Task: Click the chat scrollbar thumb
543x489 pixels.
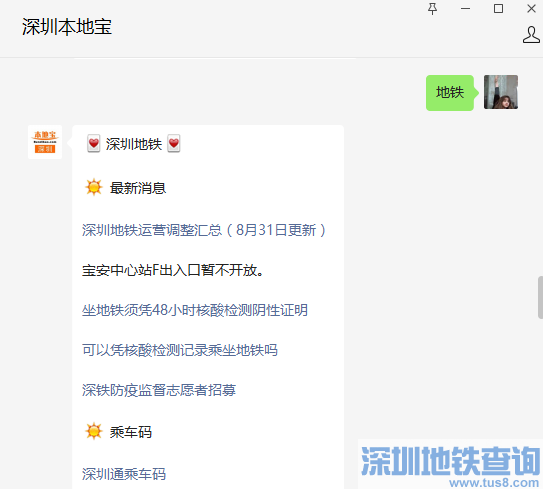Action: pos(540,297)
